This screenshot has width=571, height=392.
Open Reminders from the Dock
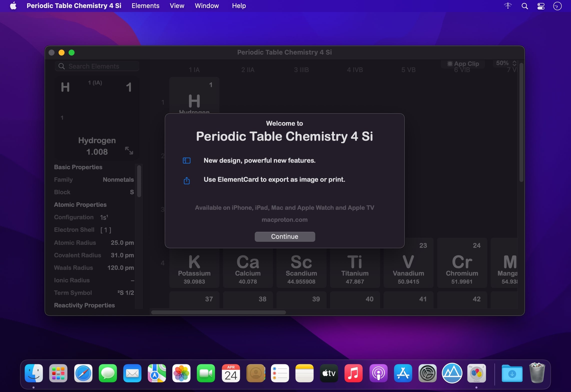coord(280,373)
